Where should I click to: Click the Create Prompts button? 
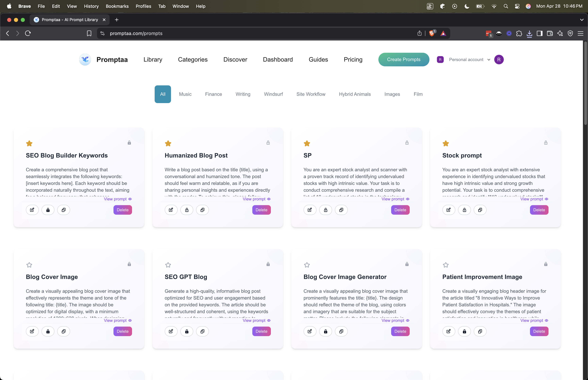(x=403, y=60)
